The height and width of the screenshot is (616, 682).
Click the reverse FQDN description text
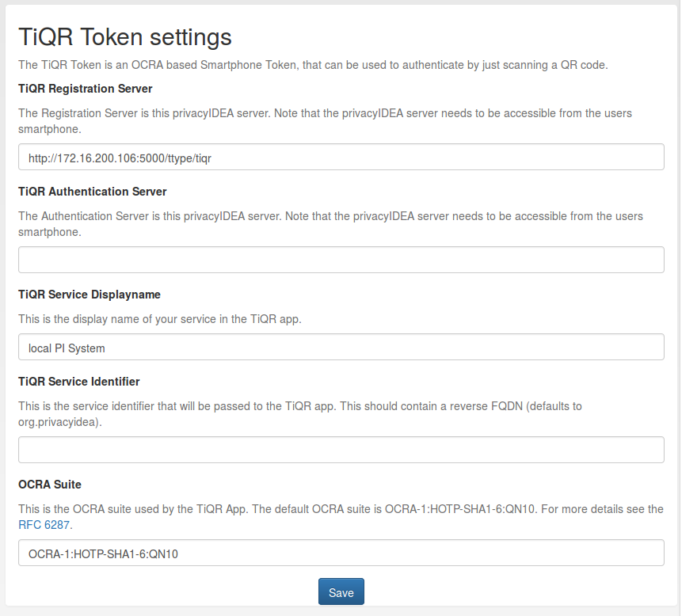[300, 414]
